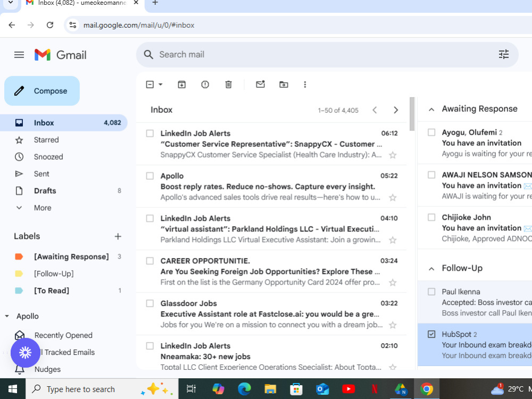Go back in browser history
Viewport: 532px width, 399px height.
[12, 25]
